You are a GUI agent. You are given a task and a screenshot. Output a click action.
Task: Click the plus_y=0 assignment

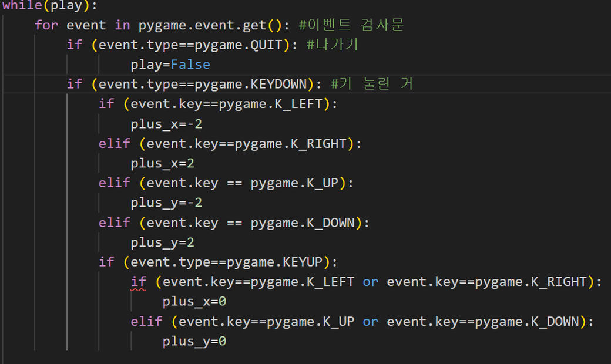point(194,341)
